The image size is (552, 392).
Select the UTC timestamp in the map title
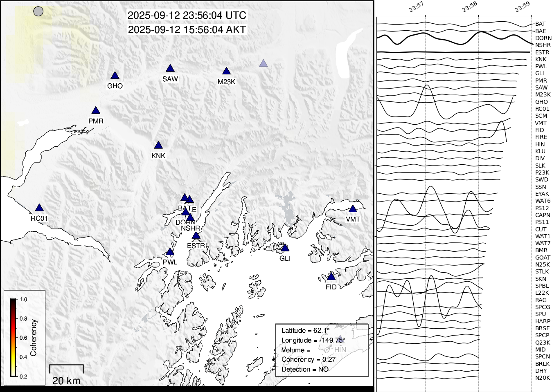[x=187, y=16]
